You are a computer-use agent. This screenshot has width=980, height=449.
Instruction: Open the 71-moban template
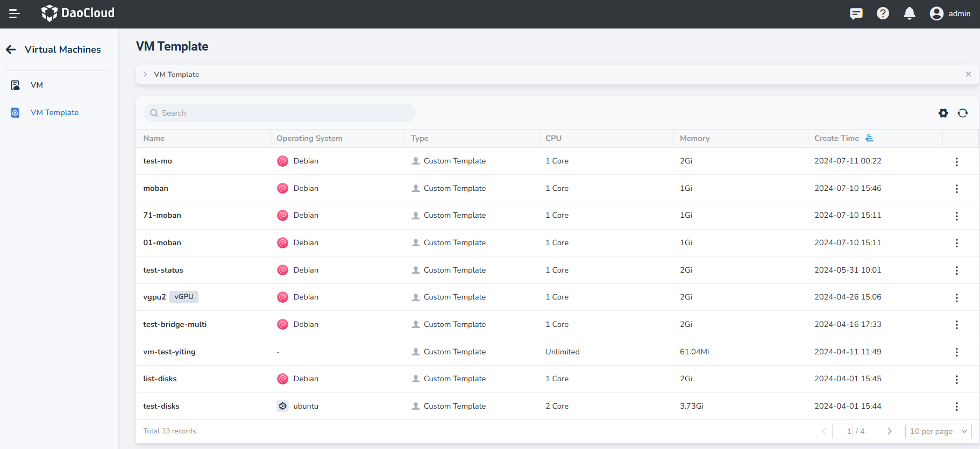tap(162, 215)
